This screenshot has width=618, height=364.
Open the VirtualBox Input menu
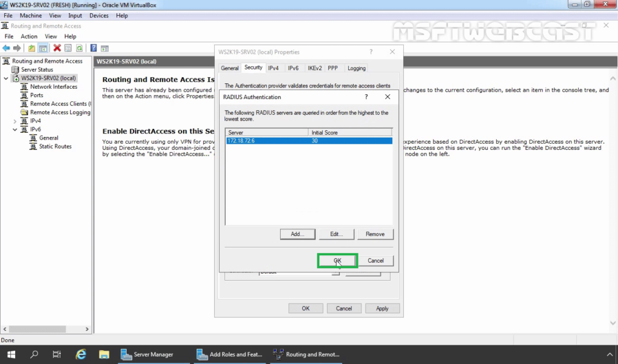tap(75, 15)
